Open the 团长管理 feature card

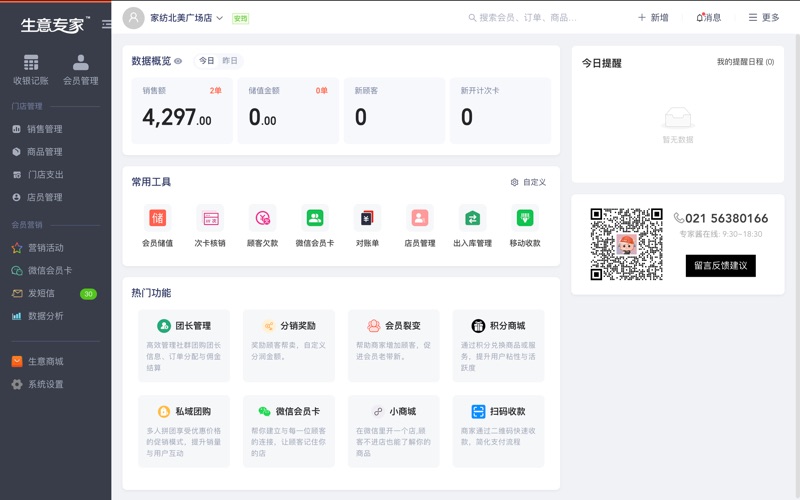pos(184,345)
